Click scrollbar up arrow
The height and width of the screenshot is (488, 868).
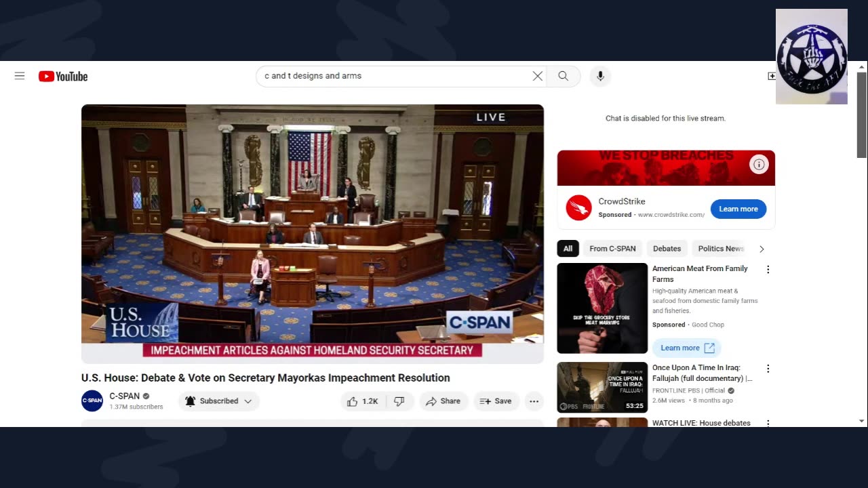[862, 67]
